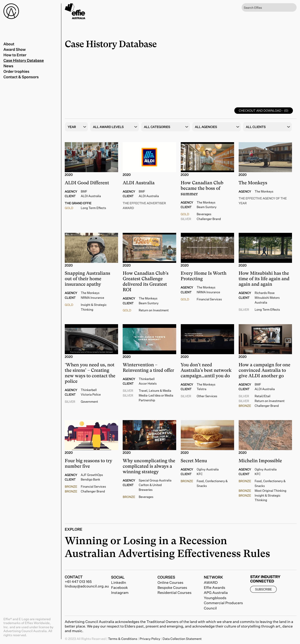300x644 pixels.
Task: Open the LinkedIn social link
Action: [118, 582]
